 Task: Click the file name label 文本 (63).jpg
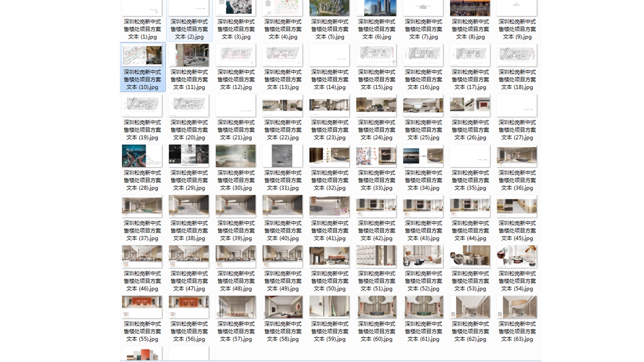(517, 331)
